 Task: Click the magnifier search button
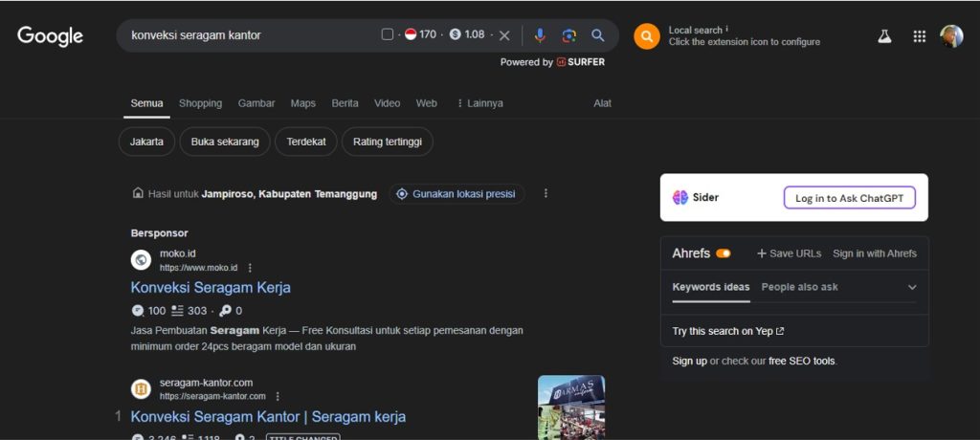coord(598,35)
